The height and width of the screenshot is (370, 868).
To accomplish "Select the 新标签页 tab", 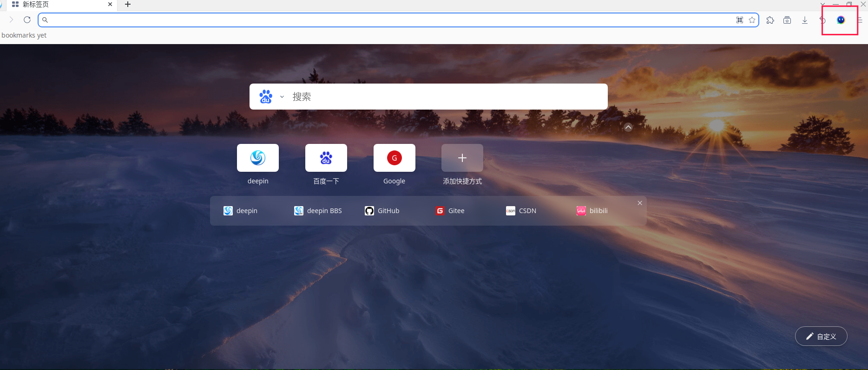I will (62, 4).
